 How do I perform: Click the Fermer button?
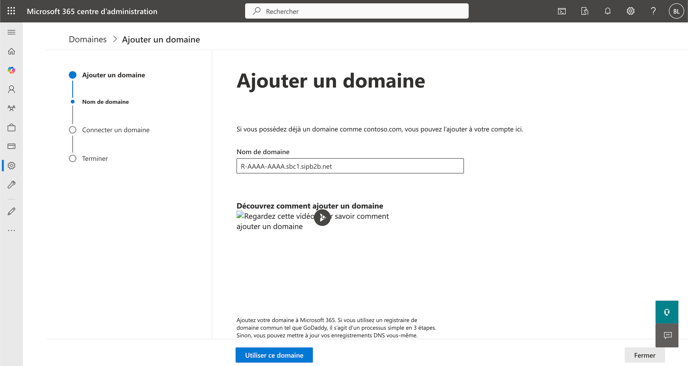645,355
